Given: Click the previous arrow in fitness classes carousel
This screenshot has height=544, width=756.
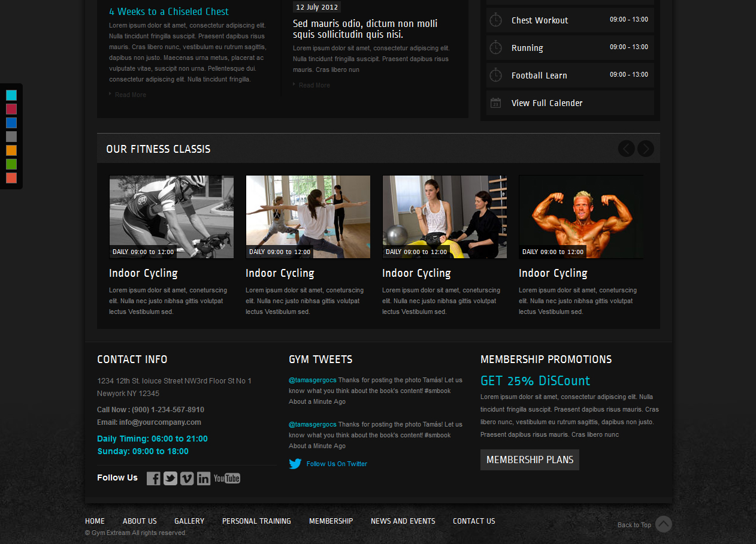Looking at the screenshot, I should coord(626,149).
